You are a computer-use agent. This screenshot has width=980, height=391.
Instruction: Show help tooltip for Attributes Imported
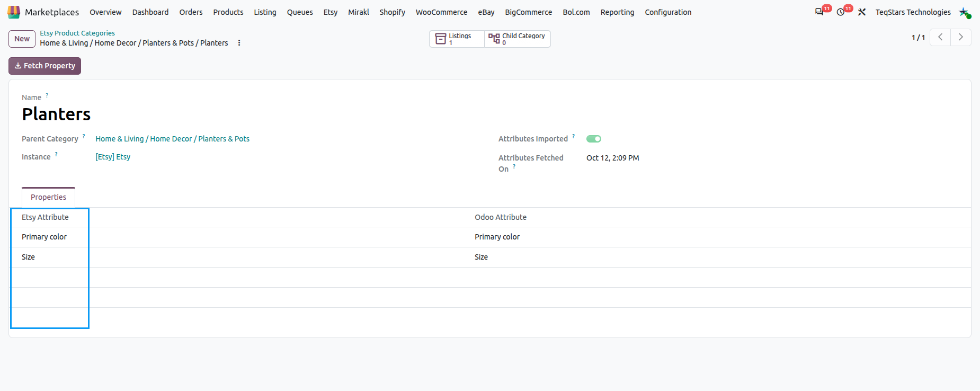click(573, 137)
